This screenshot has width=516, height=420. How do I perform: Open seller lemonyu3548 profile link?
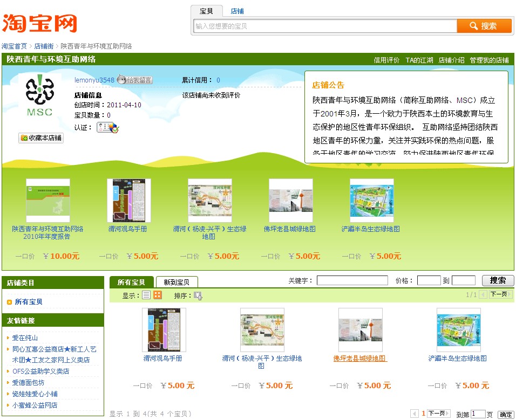pyautogui.click(x=94, y=80)
